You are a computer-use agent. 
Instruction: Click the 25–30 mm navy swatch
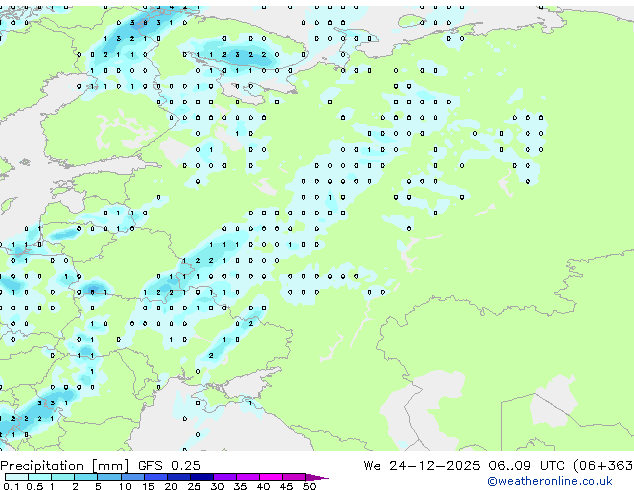click(x=202, y=477)
